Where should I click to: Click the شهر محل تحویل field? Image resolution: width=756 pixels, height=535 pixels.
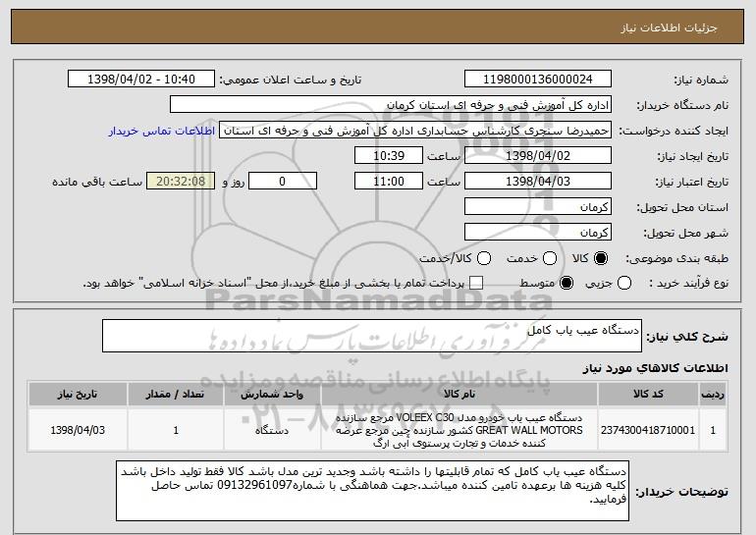[538, 233]
